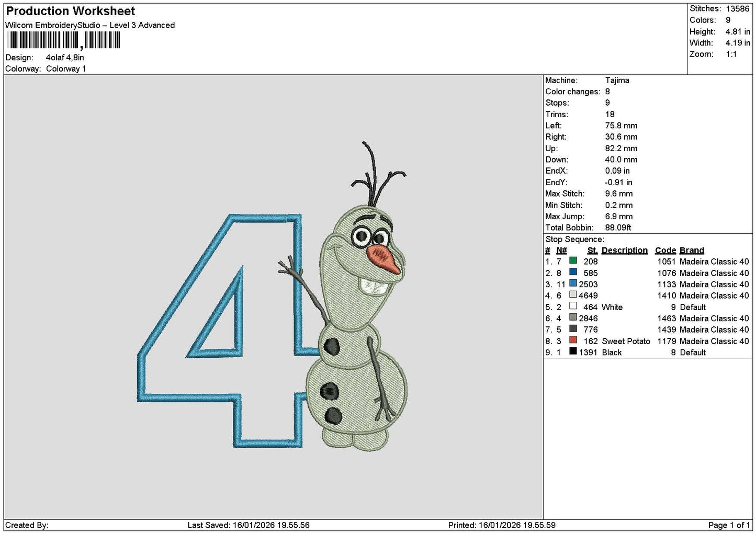This screenshot has height=534, width=756.
Task: Click the 'Colorway 1' value
Action: (66, 69)
